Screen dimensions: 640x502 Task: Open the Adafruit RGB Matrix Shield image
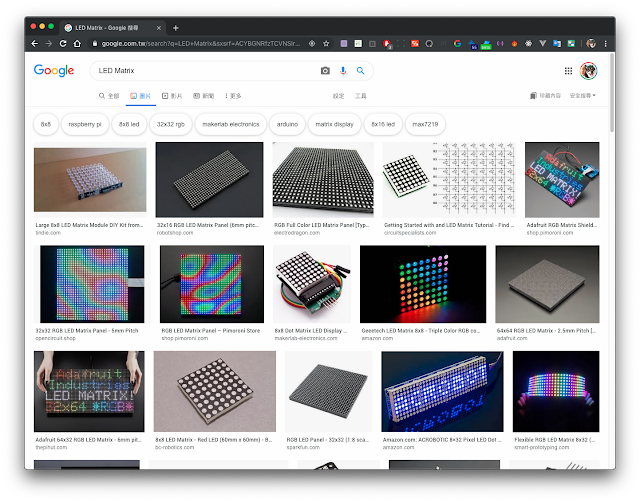[562, 180]
